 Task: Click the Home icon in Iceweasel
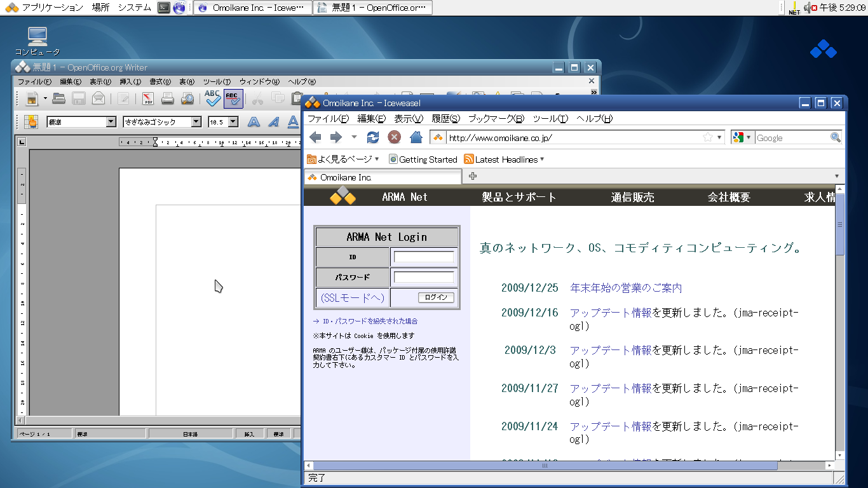point(416,137)
